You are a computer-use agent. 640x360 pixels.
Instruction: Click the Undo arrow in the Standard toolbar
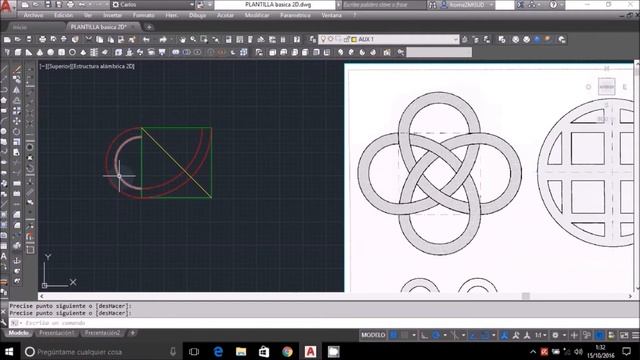tap(146, 40)
